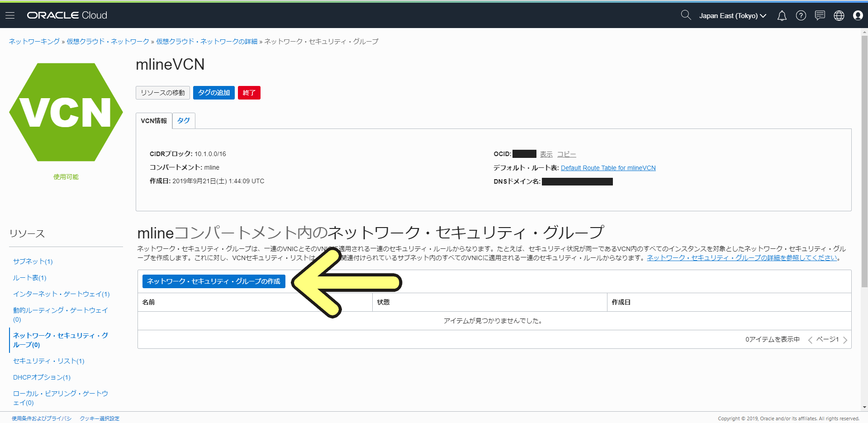
Task: Open ルート表(1) in resources
Action: pos(30,278)
